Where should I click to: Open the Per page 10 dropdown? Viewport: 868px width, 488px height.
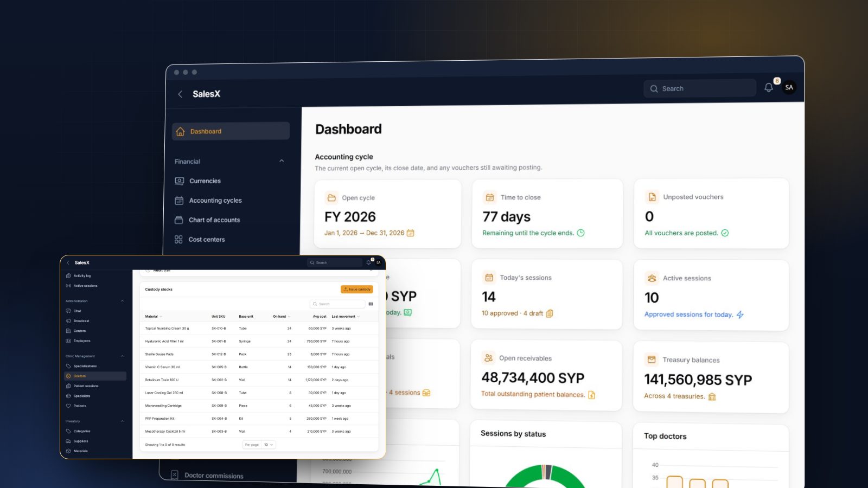(269, 445)
